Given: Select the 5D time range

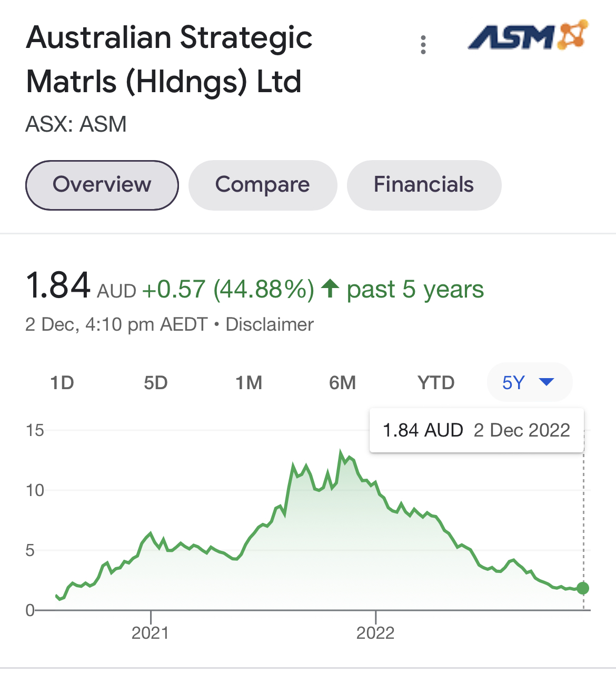Looking at the screenshot, I should pyautogui.click(x=156, y=382).
